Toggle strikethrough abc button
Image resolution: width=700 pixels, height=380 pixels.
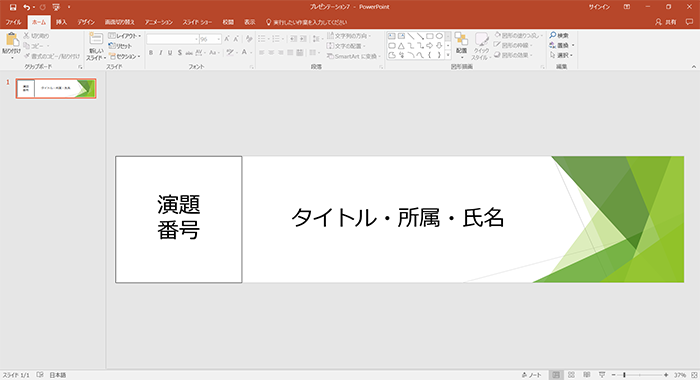tap(189, 53)
